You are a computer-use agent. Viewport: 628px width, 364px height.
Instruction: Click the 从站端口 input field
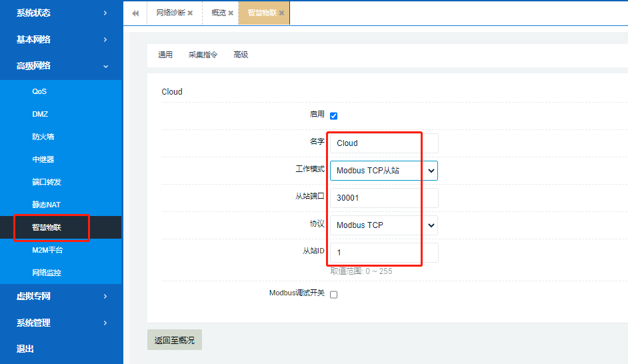[x=384, y=198]
